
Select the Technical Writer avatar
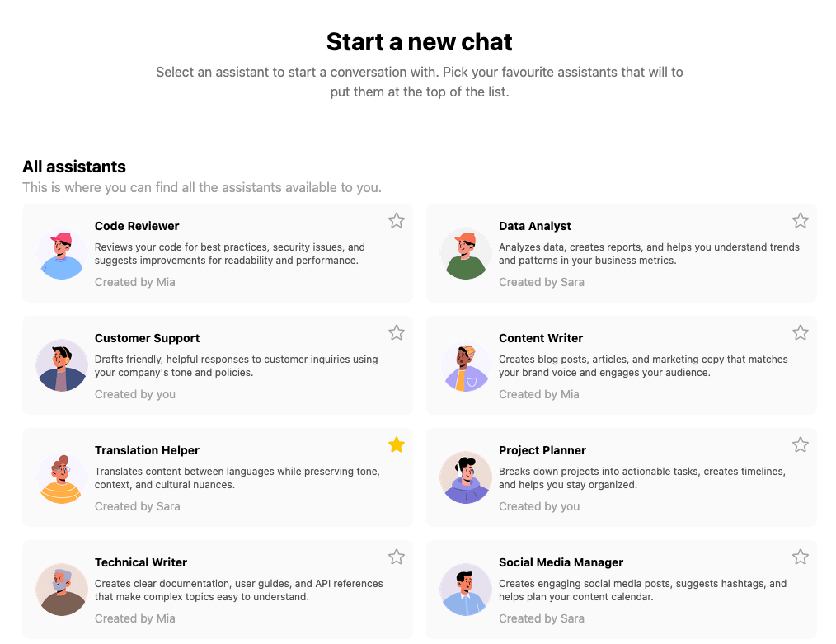click(x=62, y=590)
